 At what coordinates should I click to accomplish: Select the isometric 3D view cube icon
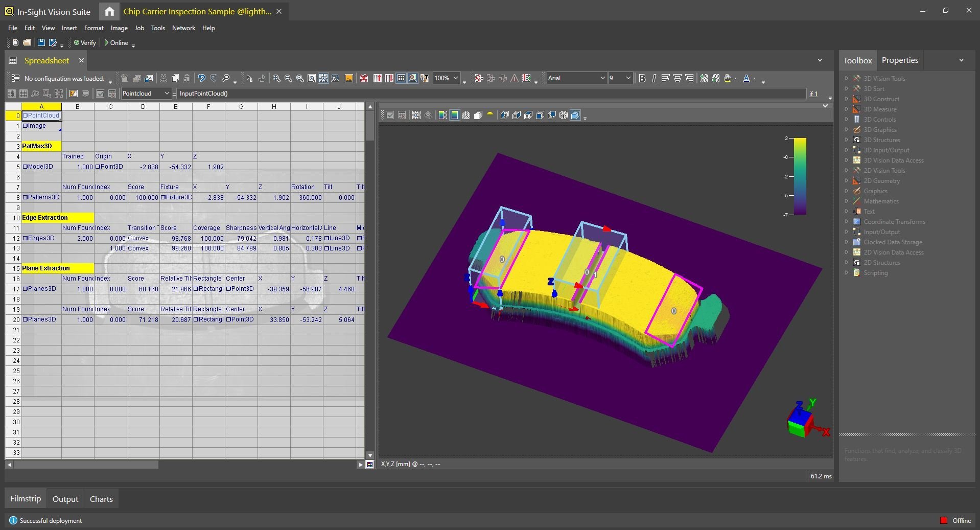click(x=564, y=116)
